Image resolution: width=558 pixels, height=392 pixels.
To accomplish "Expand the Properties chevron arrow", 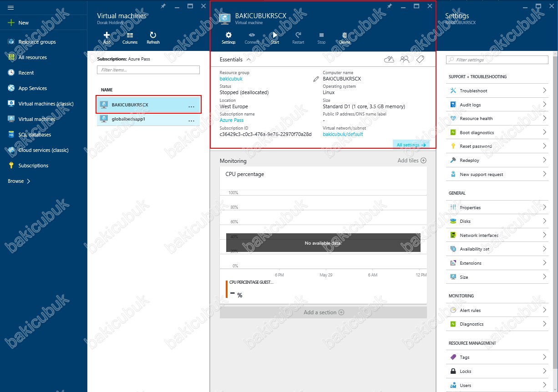I will [x=544, y=207].
